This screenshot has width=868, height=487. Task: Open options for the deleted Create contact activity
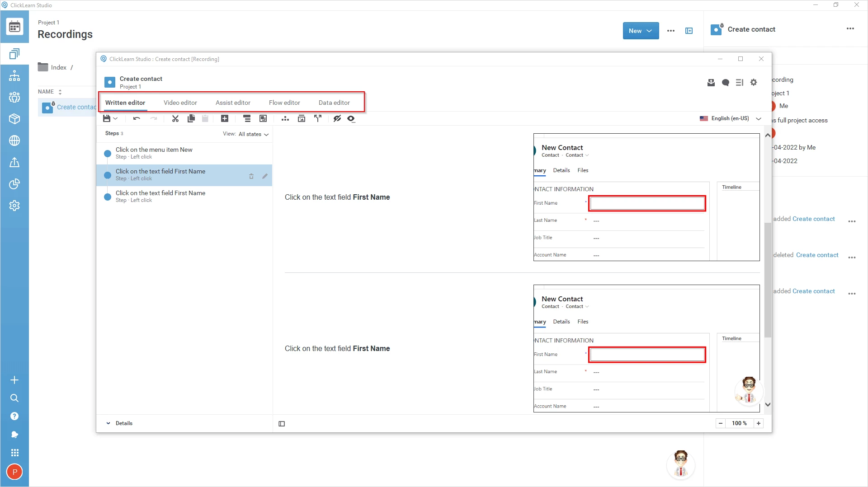(852, 257)
